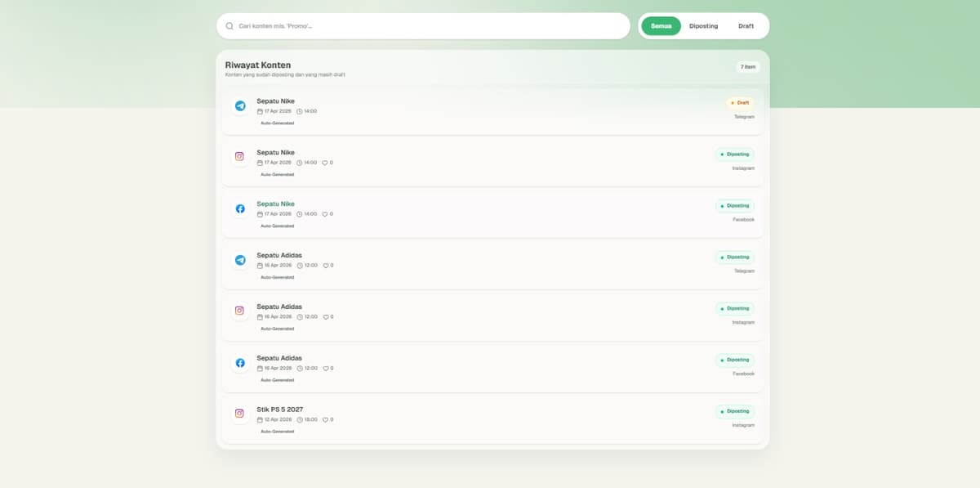Click calendar icon in Sepatu Nike Instagram row
Screen dimensions: 980x488
(x=260, y=163)
